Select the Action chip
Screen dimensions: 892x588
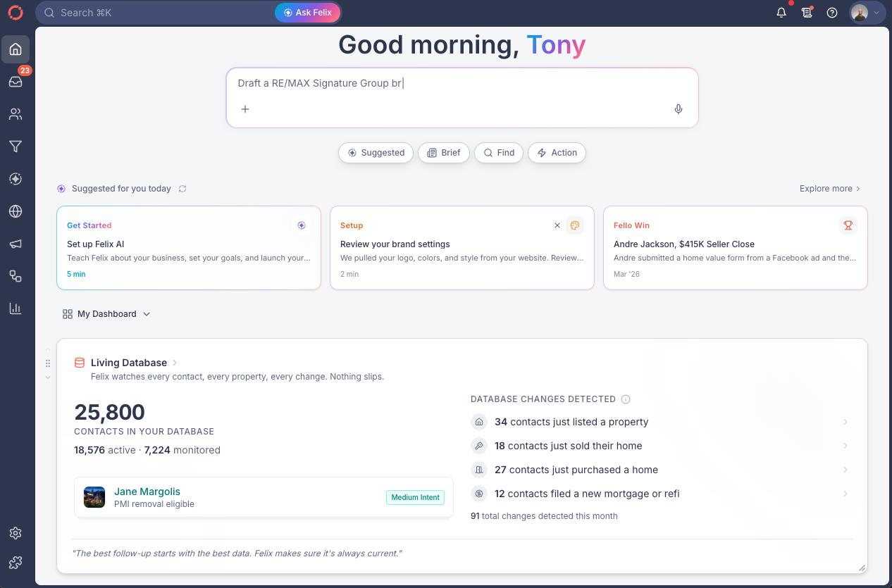[557, 153]
